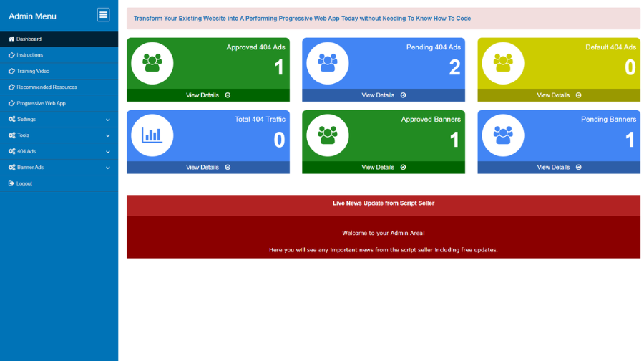Click arrow icon beside Pending Banners View Details
This screenshot has width=644, height=361.
[x=578, y=168]
